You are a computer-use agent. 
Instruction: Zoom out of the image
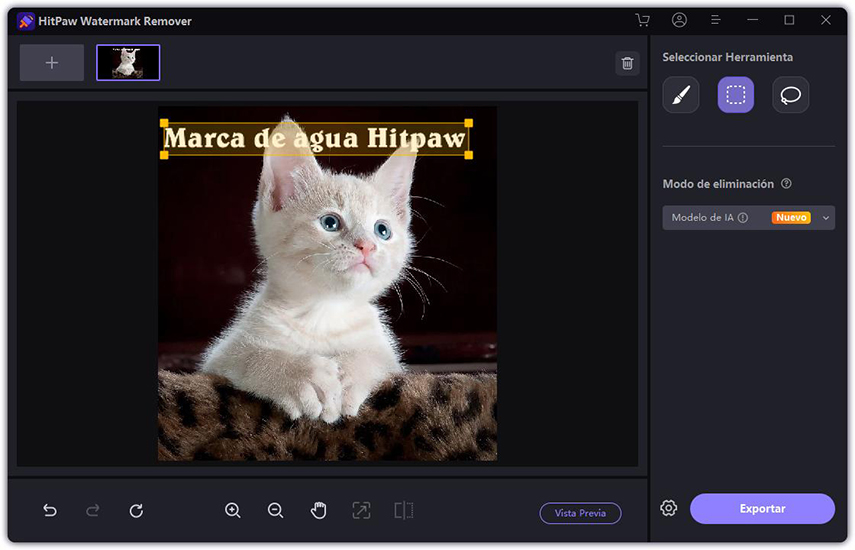(275, 510)
